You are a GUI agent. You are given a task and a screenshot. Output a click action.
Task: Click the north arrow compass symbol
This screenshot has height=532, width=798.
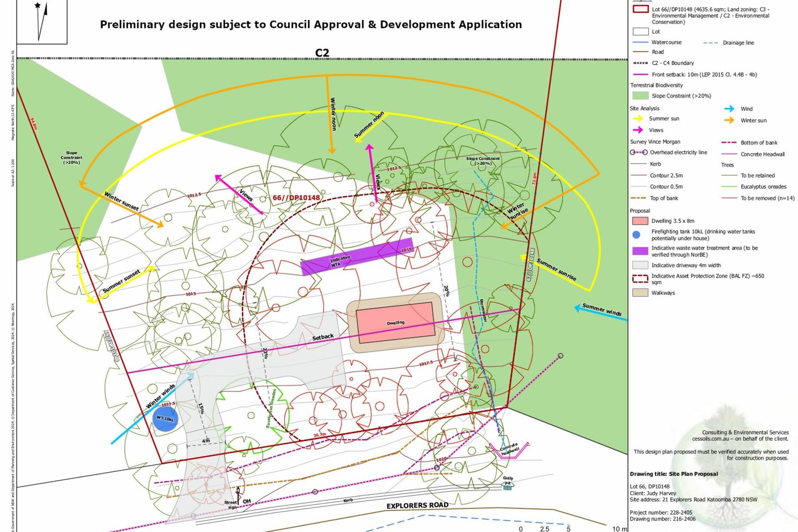pyautogui.click(x=41, y=20)
